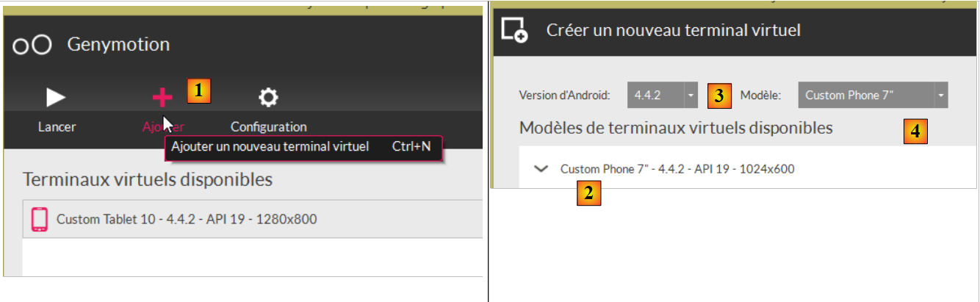This screenshot has height=302, width=980.
Task: Click the yellow step marker numbered 1
Action: [198, 90]
